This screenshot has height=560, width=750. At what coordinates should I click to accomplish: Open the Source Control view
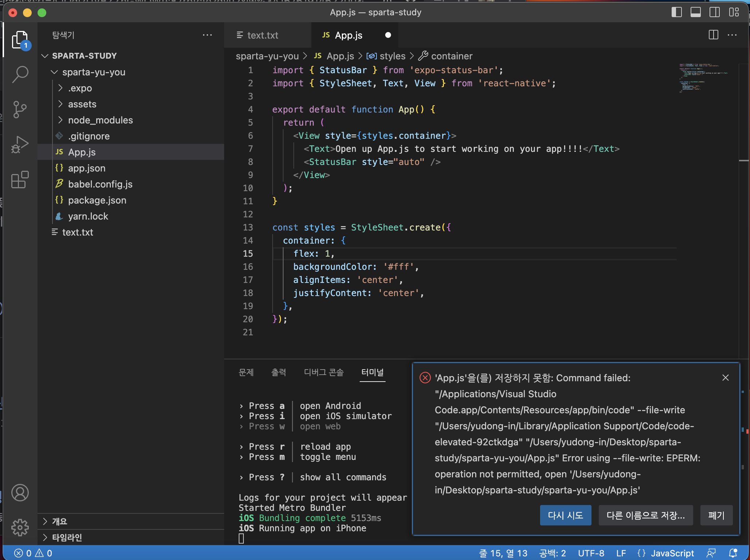(20, 109)
